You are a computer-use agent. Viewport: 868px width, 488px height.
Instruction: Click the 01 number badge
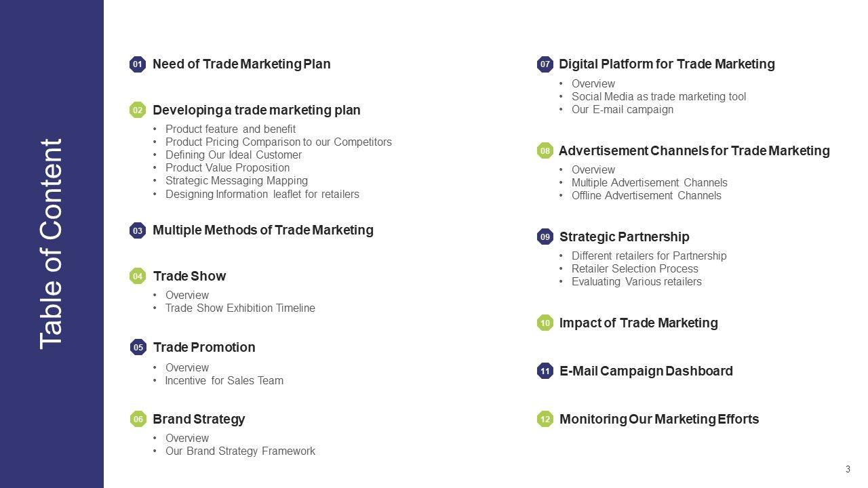point(138,64)
